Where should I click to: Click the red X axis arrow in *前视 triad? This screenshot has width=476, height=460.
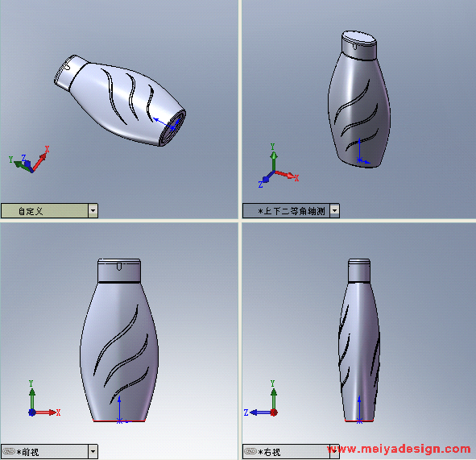46,412
